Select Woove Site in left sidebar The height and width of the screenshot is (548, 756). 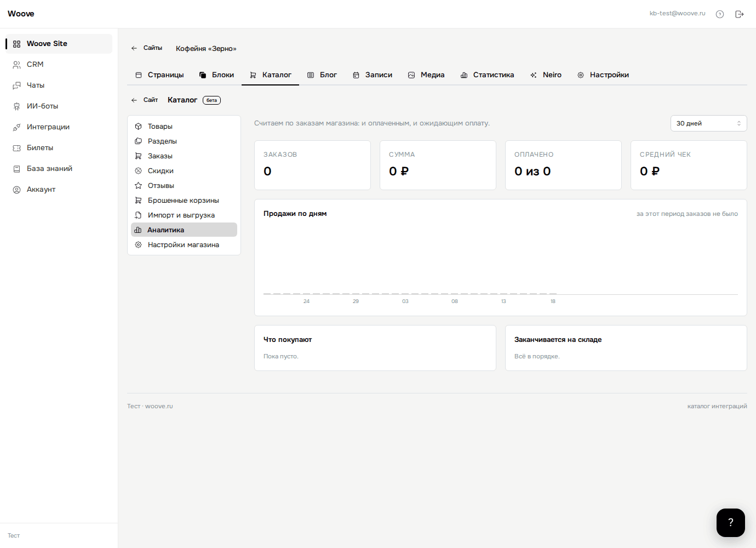pyautogui.click(x=59, y=44)
